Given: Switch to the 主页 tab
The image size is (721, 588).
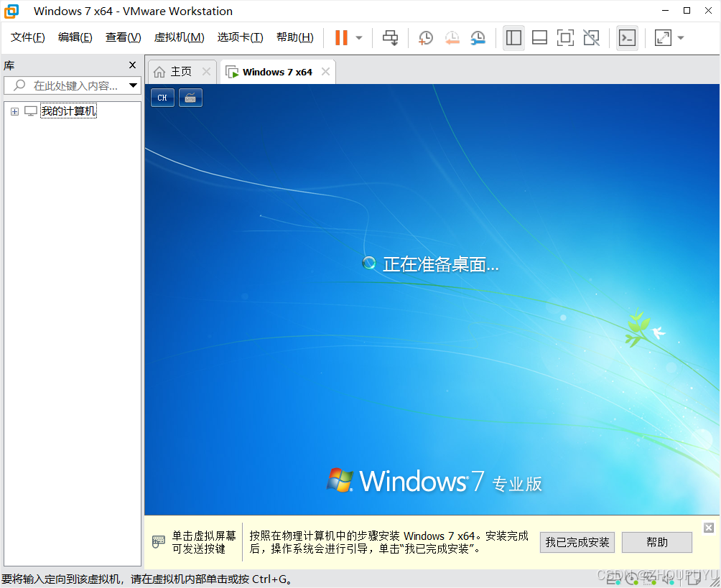Looking at the screenshot, I should 181,72.
